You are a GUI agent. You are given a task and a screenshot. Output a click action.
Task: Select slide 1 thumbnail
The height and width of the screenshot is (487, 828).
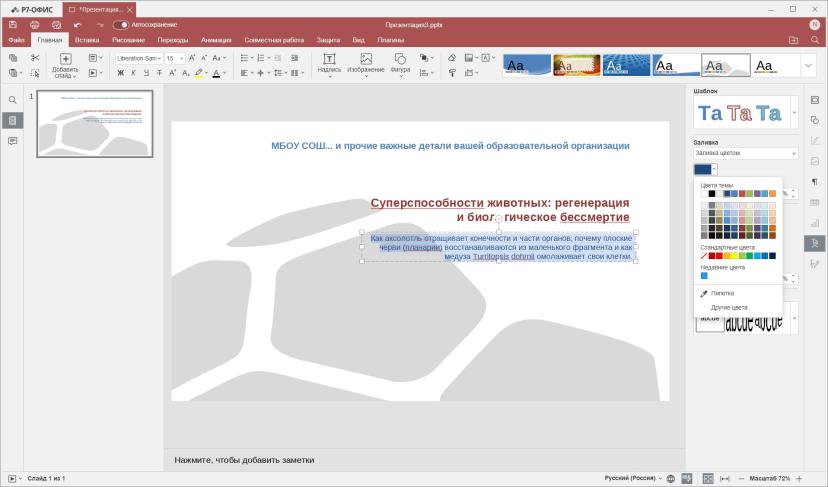pyautogui.click(x=95, y=124)
